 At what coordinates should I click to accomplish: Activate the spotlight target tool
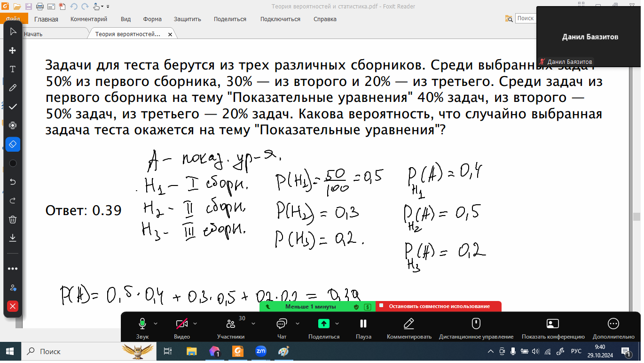[13, 125]
